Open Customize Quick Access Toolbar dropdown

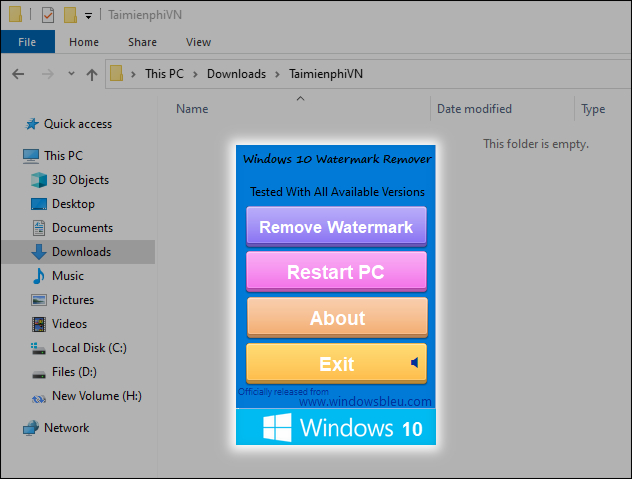pos(88,16)
